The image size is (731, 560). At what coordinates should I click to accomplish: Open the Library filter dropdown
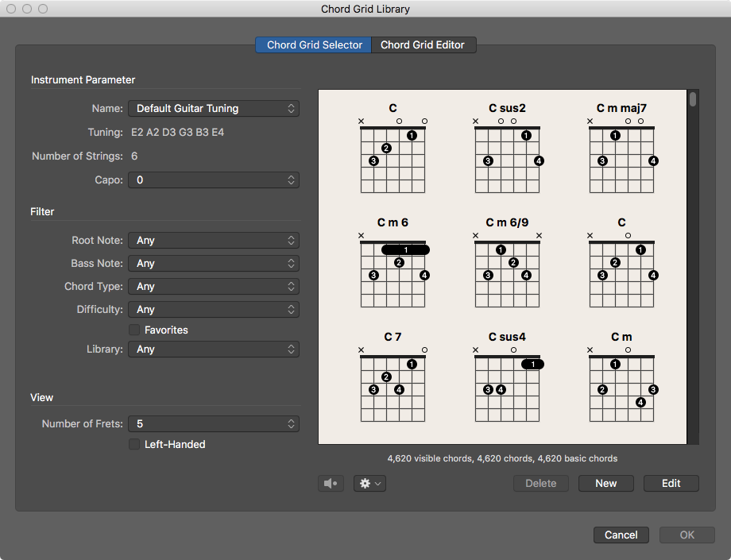(x=213, y=349)
